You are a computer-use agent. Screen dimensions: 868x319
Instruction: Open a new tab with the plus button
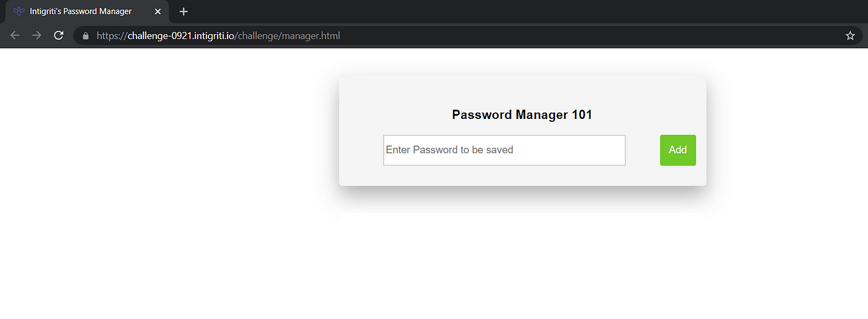point(184,11)
